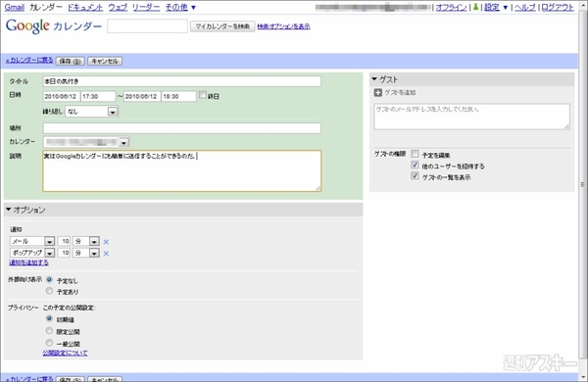Open ウェブ from top bar
The height and width of the screenshot is (382, 588).
(x=118, y=7)
